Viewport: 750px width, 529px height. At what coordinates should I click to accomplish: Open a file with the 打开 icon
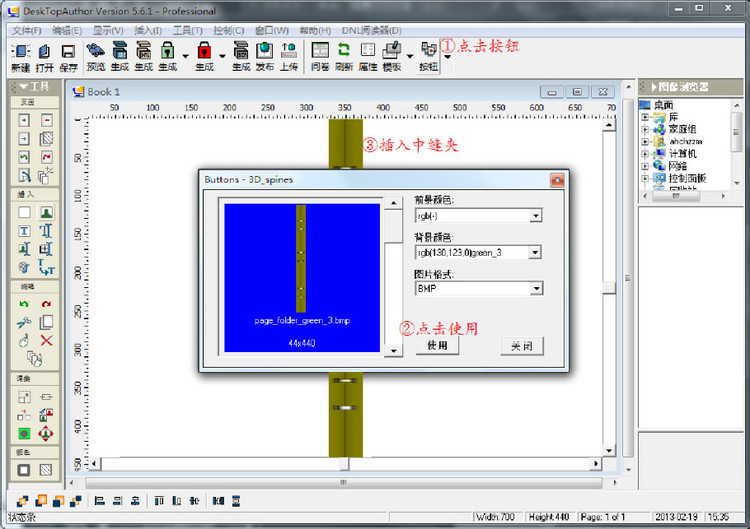point(44,57)
